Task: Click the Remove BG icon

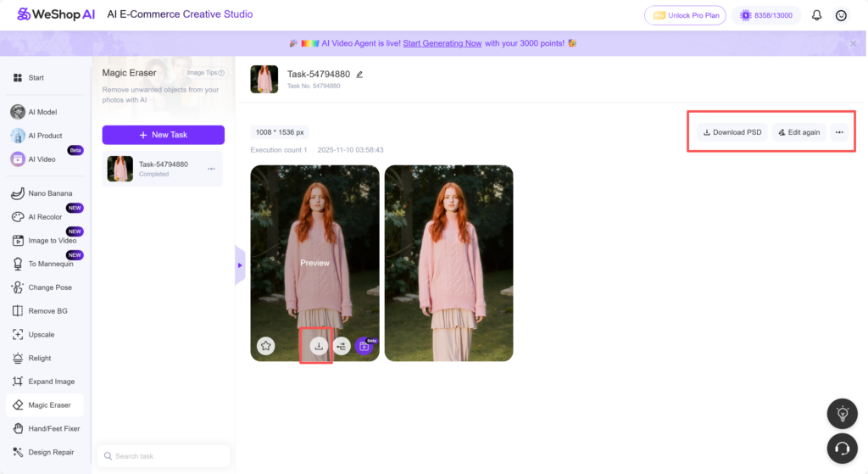Action: tap(18, 311)
